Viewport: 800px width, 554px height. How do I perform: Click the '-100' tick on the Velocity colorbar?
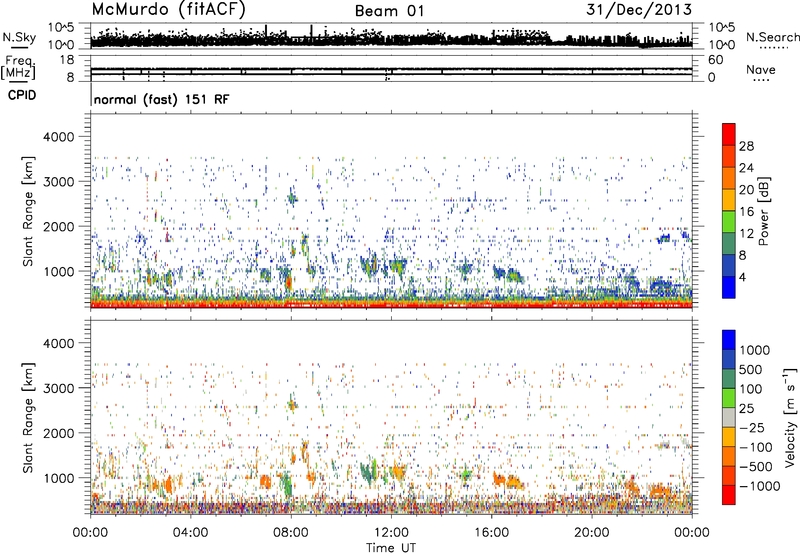(x=756, y=447)
